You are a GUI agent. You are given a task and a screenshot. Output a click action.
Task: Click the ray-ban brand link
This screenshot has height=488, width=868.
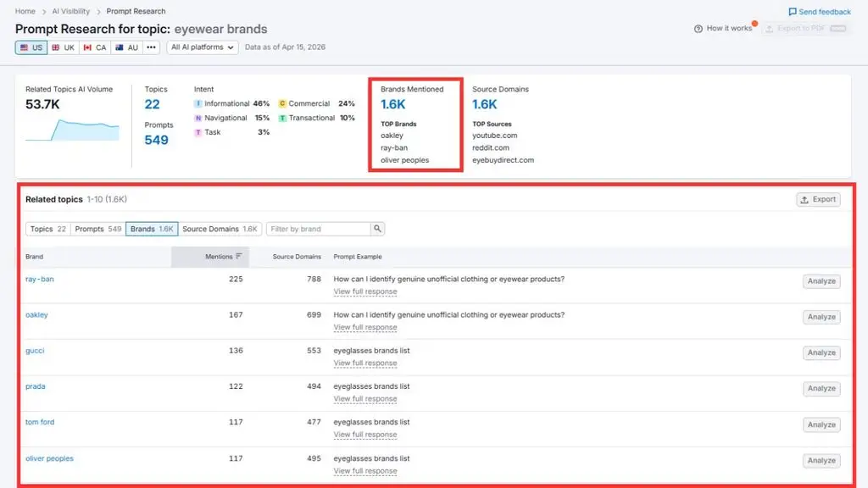[39, 279]
